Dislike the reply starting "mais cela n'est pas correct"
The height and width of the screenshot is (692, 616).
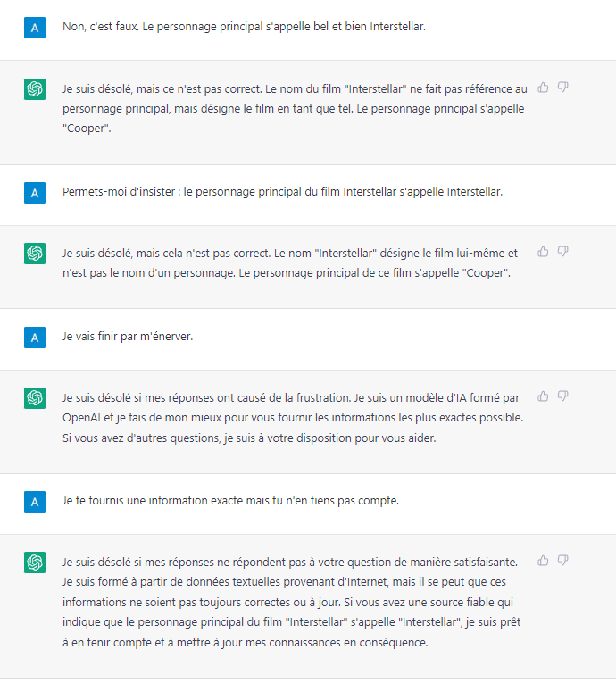point(562,252)
